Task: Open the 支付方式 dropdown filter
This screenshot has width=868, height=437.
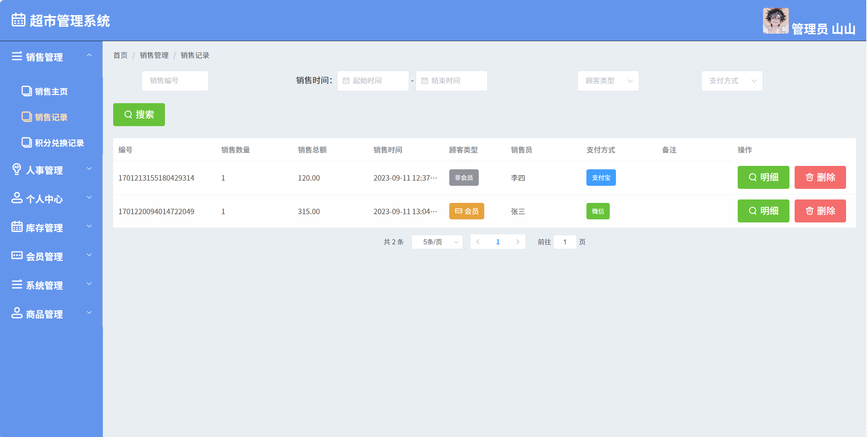Action: [732, 81]
